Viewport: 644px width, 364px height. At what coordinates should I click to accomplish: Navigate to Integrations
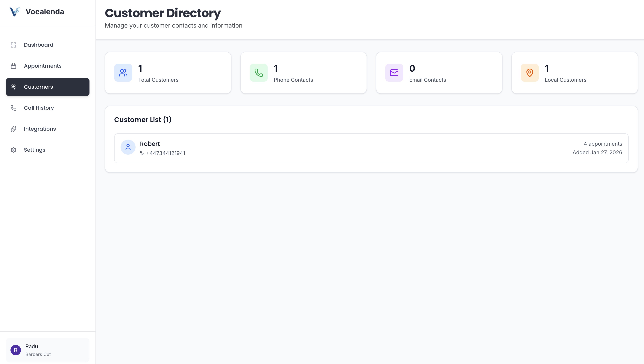(x=48, y=129)
